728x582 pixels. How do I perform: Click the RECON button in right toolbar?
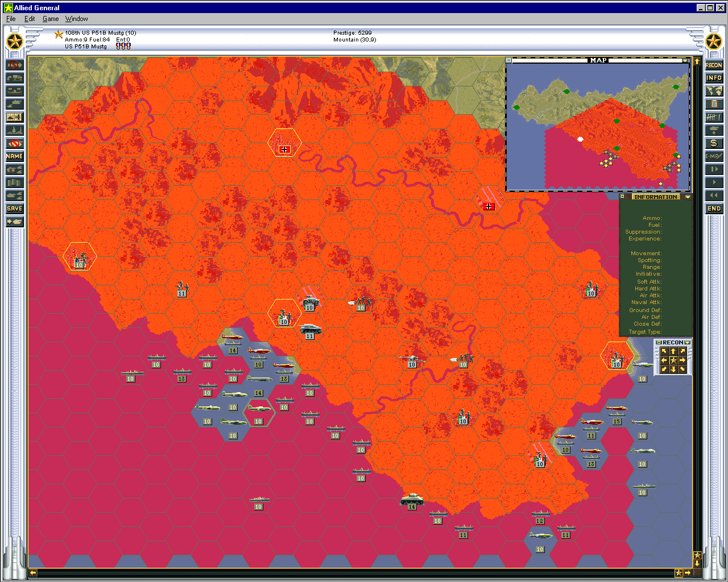tap(714, 65)
